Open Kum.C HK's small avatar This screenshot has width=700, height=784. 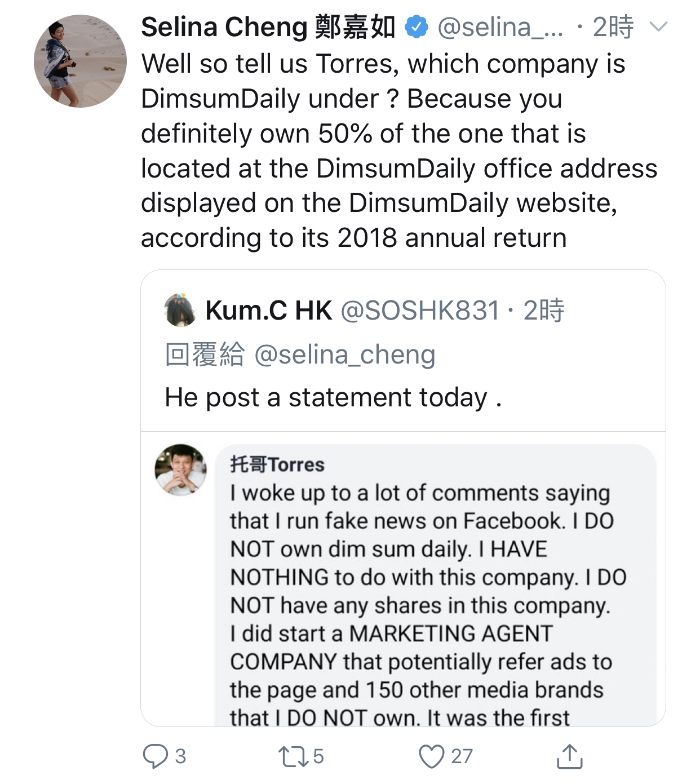(x=180, y=310)
